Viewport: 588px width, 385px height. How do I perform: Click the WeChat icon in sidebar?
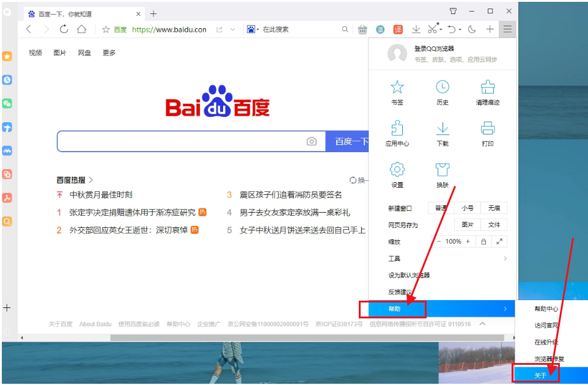(x=7, y=103)
